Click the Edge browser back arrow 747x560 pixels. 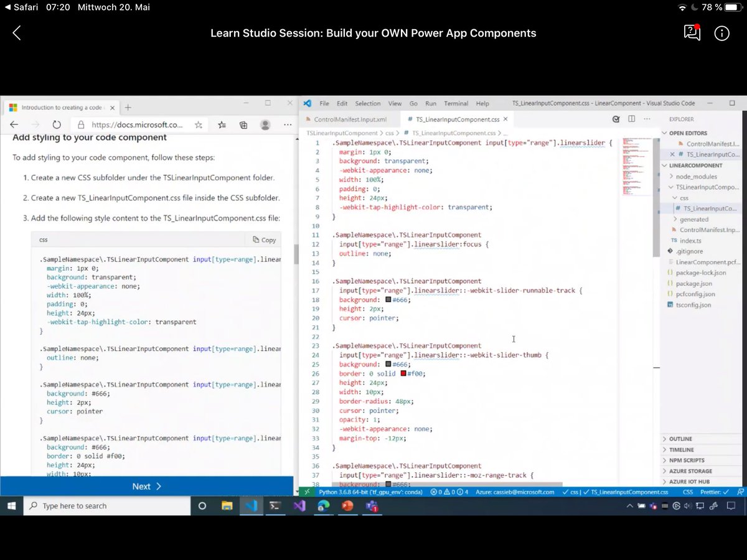tap(14, 124)
